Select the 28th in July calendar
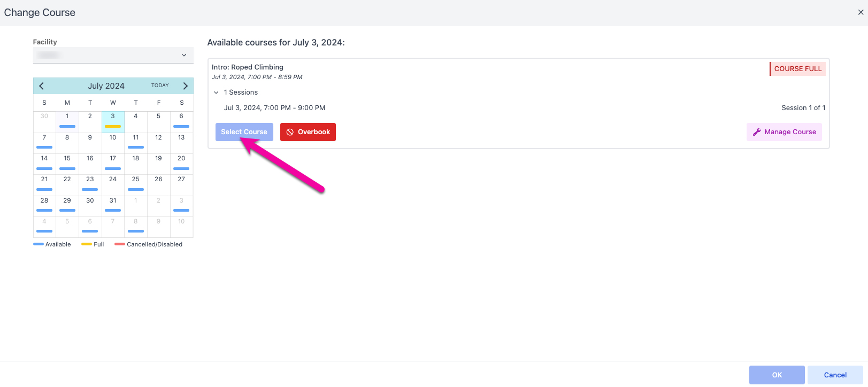The image size is (868, 387). click(44, 206)
